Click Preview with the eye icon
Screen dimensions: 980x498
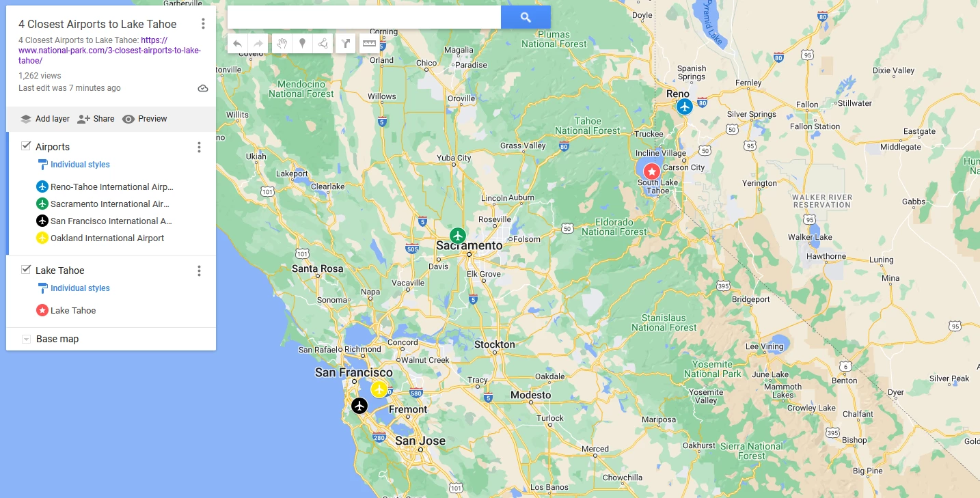pos(145,119)
